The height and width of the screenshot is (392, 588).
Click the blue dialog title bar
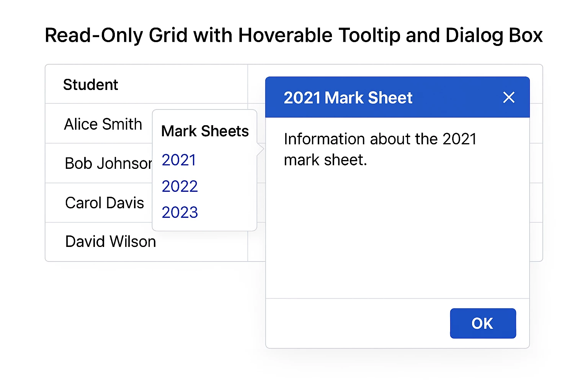coord(397,97)
